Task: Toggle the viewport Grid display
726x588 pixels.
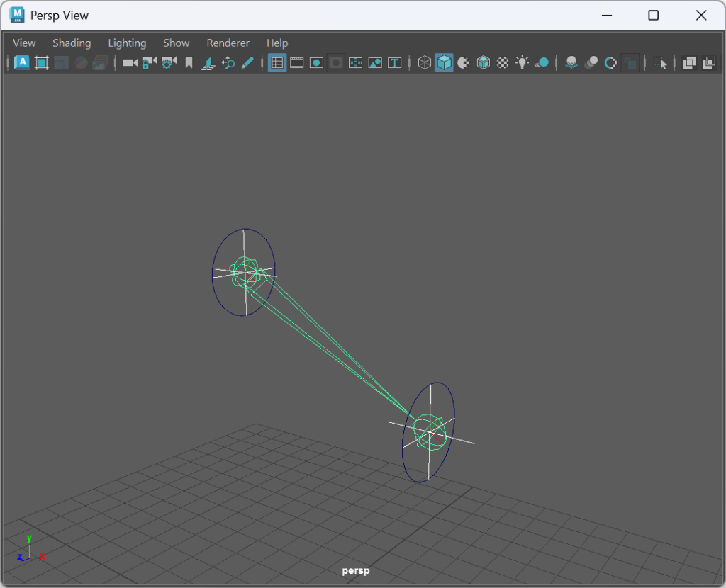Action: 277,63
